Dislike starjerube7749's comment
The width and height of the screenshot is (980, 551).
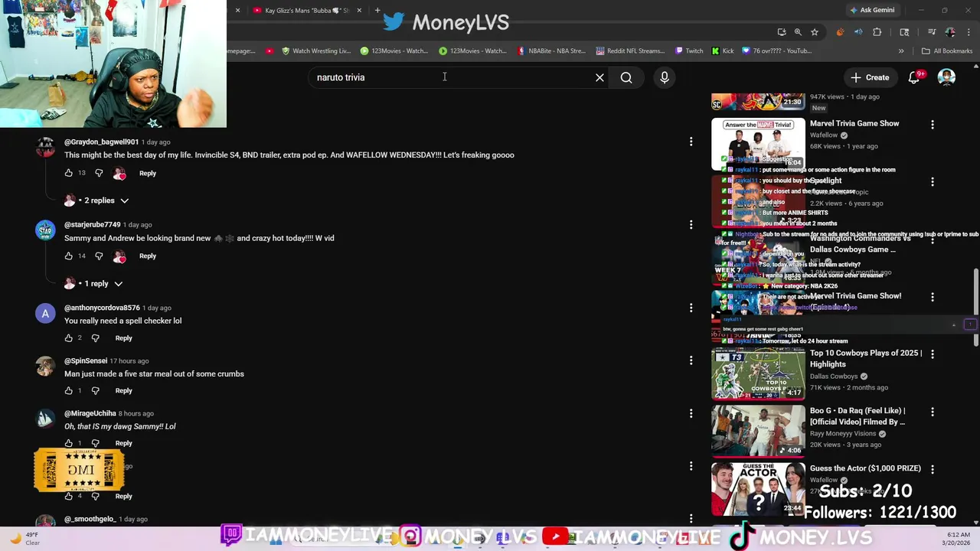pos(99,256)
